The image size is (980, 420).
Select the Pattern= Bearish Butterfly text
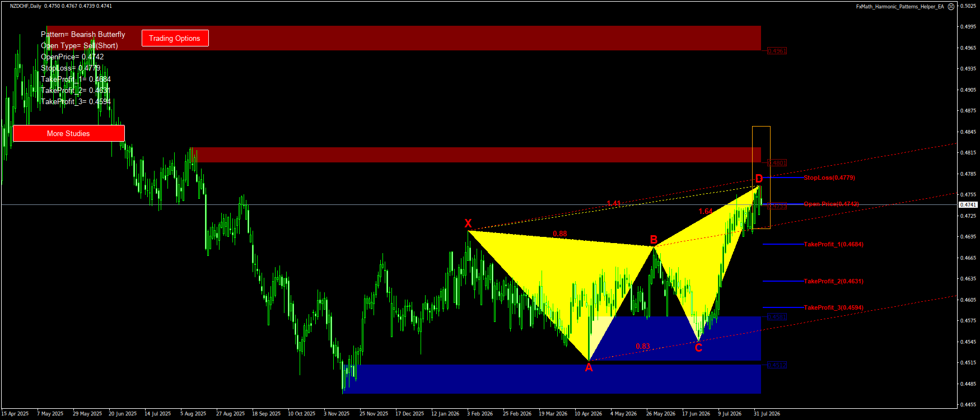(83, 34)
